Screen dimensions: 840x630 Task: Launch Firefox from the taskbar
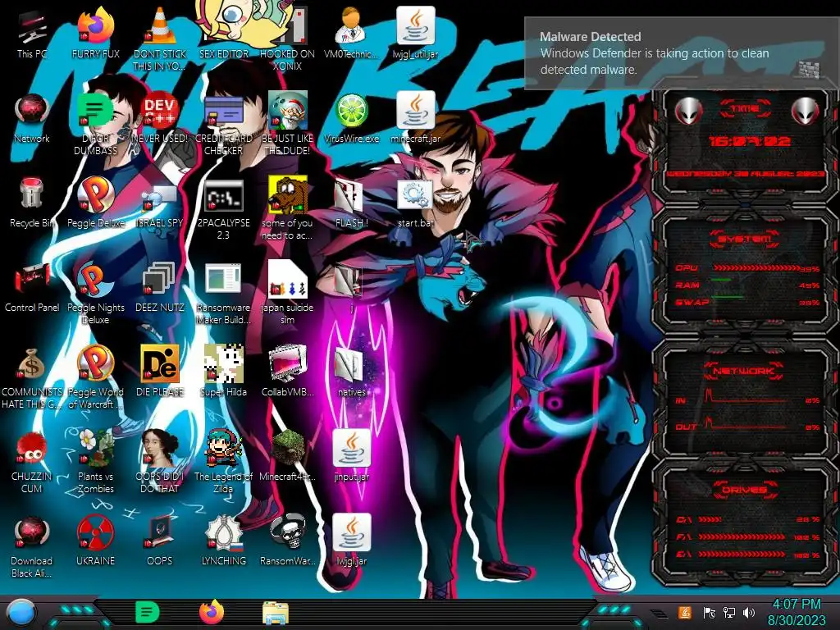pyautogui.click(x=212, y=612)
